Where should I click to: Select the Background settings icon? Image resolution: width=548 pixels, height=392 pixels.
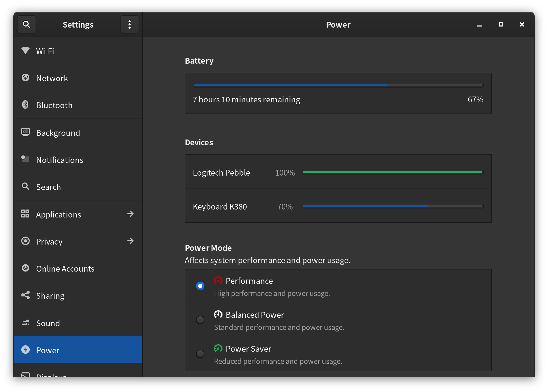(25, 132)
